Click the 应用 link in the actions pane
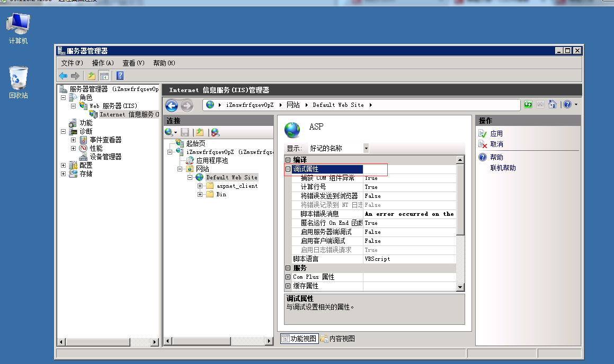The image size is (614, 364). pos(496,134)
